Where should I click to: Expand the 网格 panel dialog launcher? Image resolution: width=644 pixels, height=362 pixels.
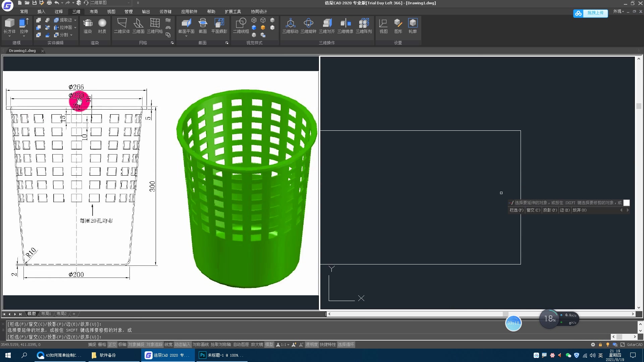point(172,43)
